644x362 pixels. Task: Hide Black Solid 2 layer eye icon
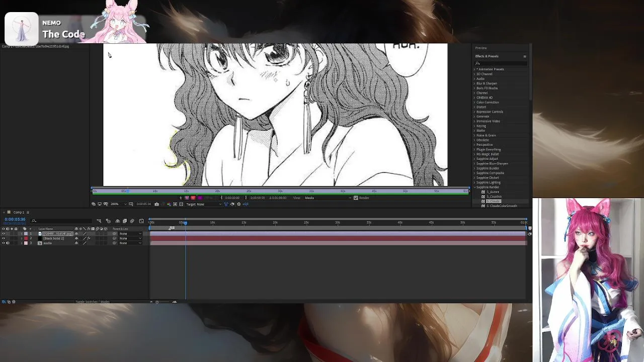[4, 238]
